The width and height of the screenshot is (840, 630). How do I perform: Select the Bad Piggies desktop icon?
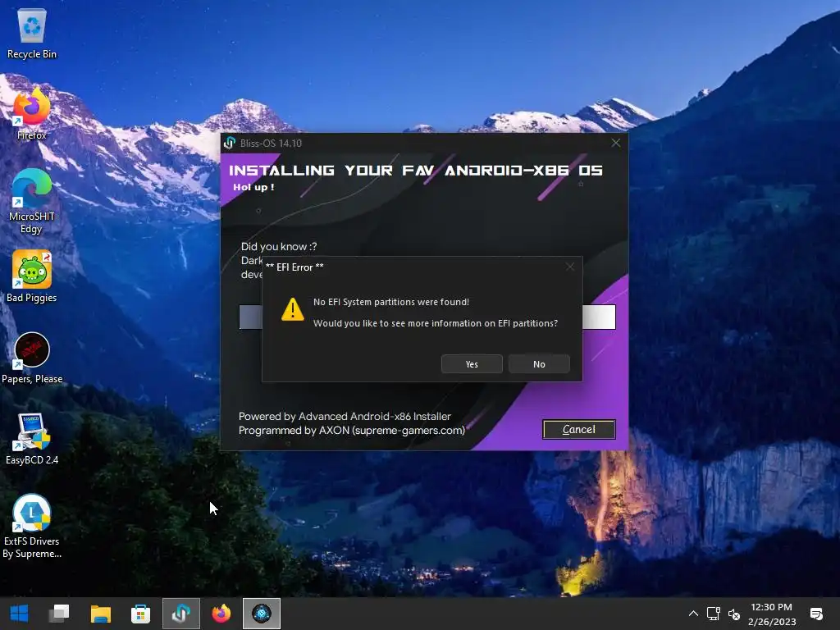[32, 277]
